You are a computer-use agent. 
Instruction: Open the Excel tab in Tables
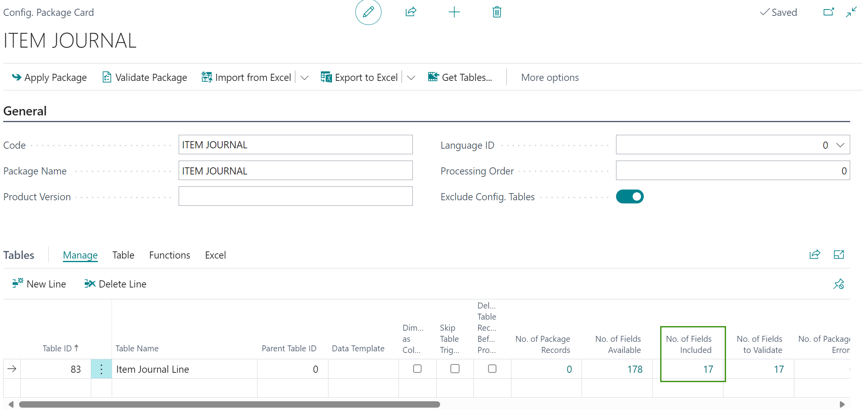[216, 255]
